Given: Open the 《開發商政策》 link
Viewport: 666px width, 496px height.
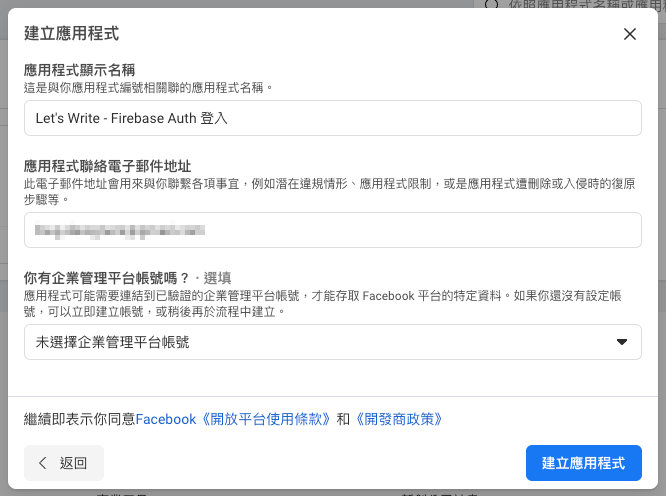Looking at the screenshot, I should click(398, 419).
